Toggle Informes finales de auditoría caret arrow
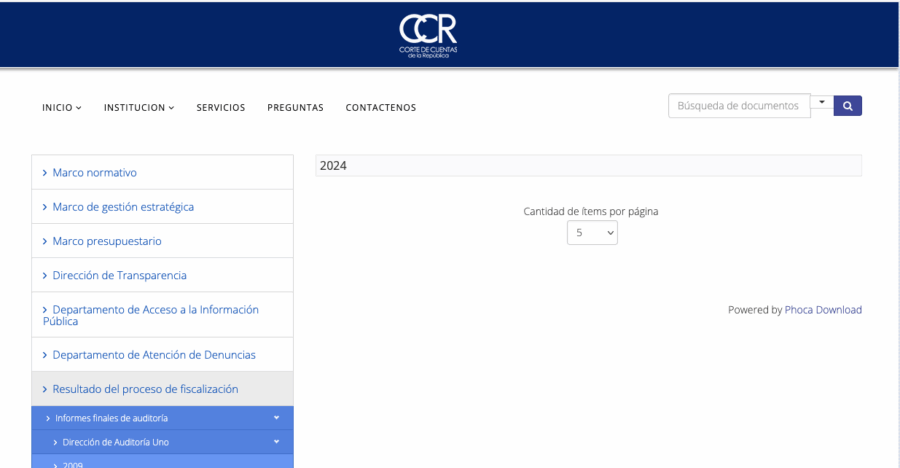 click(276, 418)
